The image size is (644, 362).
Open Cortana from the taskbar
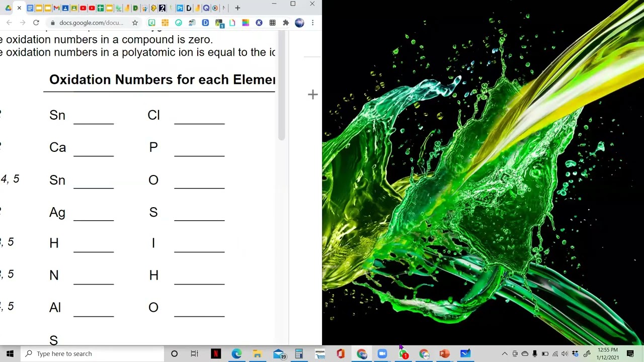point(174,353)
